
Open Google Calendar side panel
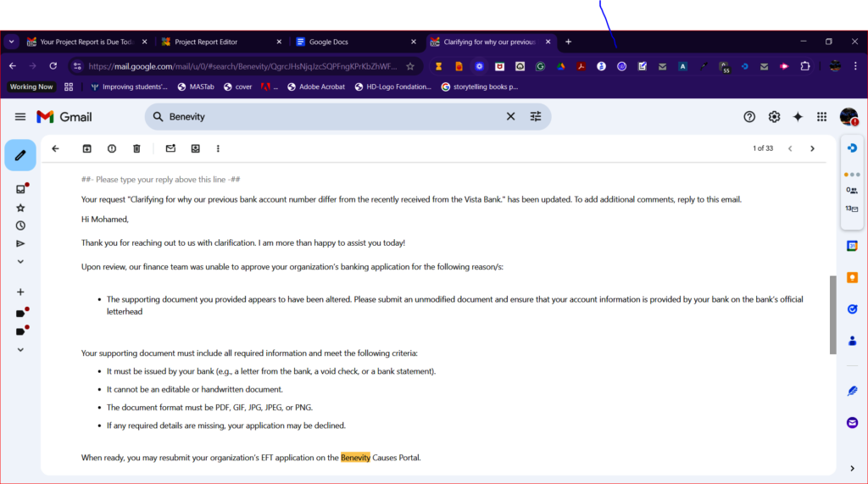click(852, 246)
